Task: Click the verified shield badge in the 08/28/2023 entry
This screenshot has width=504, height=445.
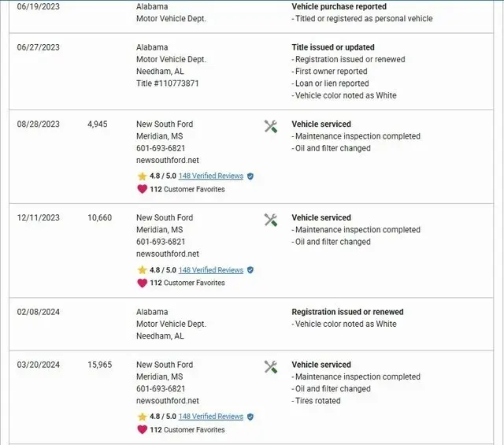Action: (x=250, y=176)
